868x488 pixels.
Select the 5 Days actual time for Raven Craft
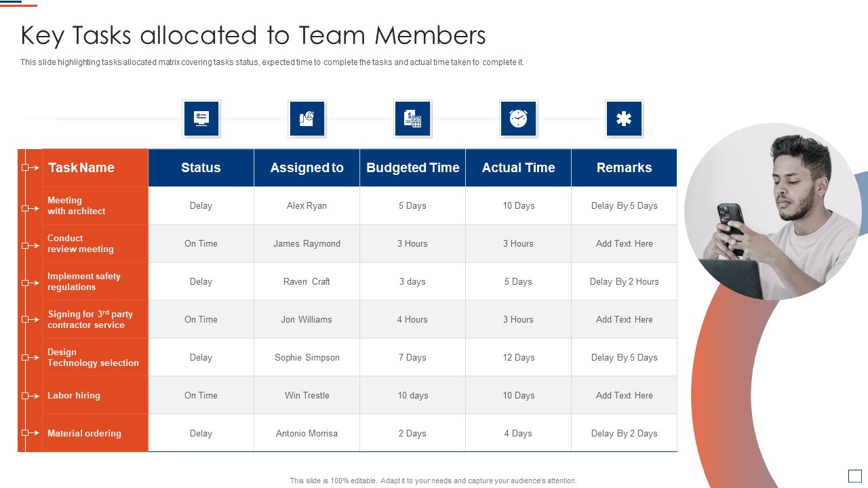(519, 281)
